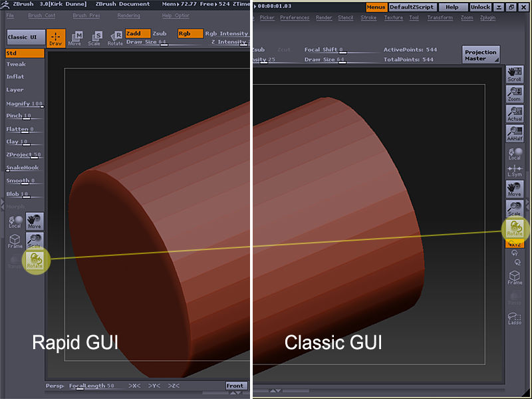Click the L.Sym local symmetry icon

(x=514, y=171)
